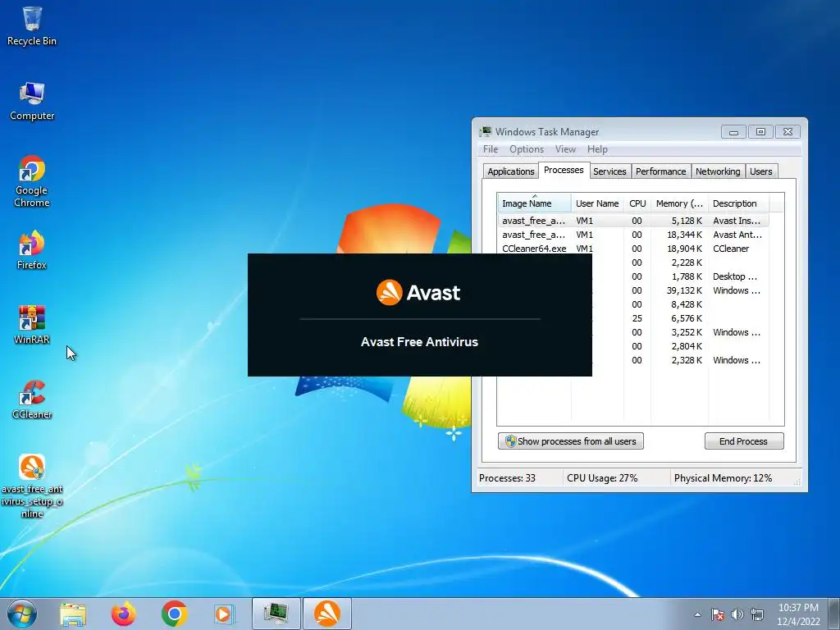Select the Firefox desktop shortcut
Screen dimensions: 840x630
(32, 250)
